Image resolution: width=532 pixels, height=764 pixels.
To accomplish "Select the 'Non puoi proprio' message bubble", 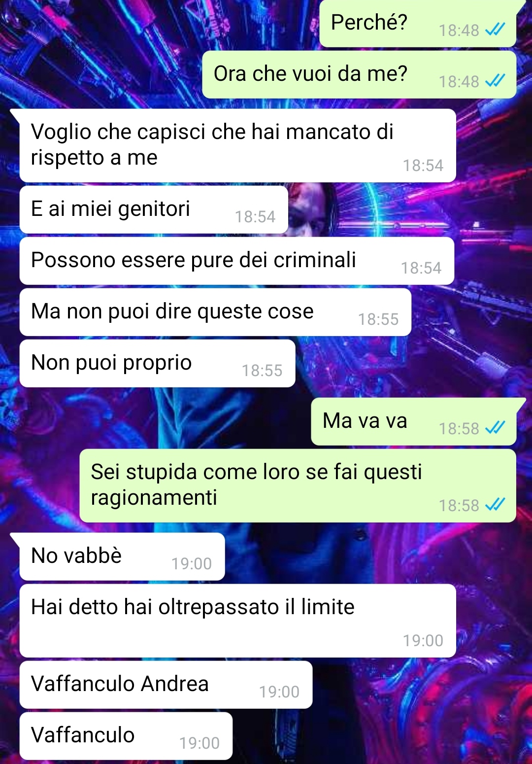I will coord(157,363).
